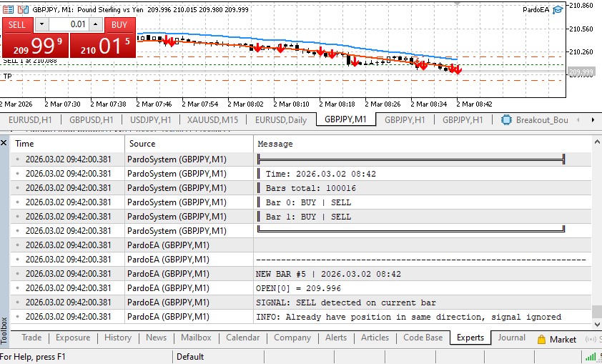Viewport: 602px width, 364px height.
Task: Click the Time column header
Action: pyautogui.click(x=68, y=144)
